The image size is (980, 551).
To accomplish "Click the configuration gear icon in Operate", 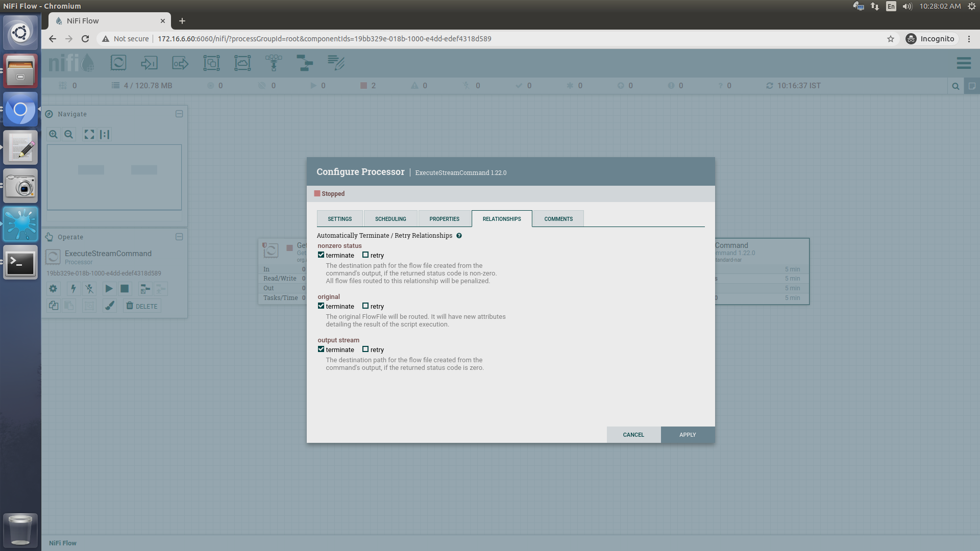I will (x=53, y=289).
